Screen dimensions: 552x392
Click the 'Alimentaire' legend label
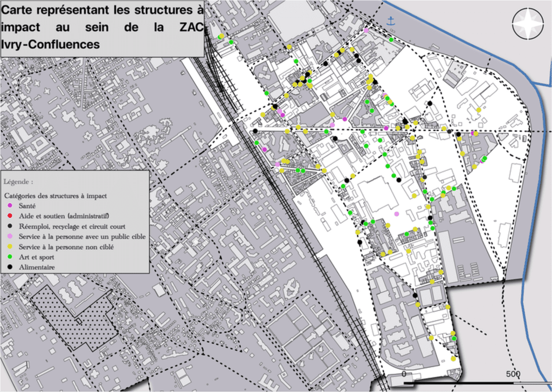pos(36,267)
